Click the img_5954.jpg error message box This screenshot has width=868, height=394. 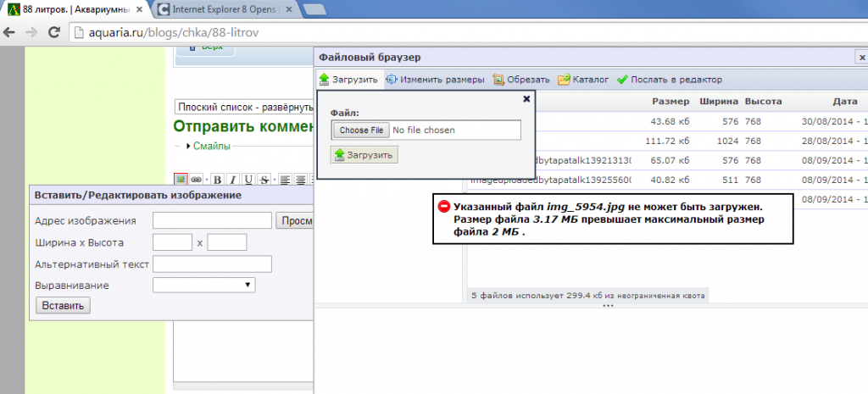pyautogui.click(x=613, y=219)
